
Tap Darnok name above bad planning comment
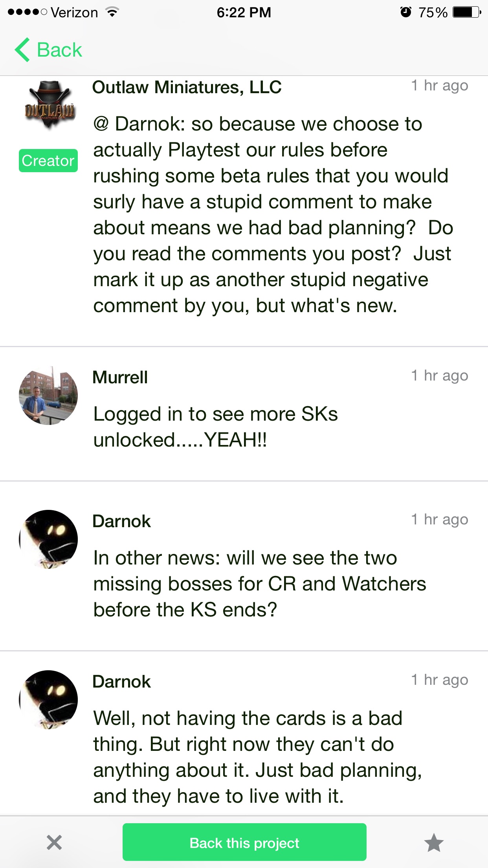click(x=121, y=682)
